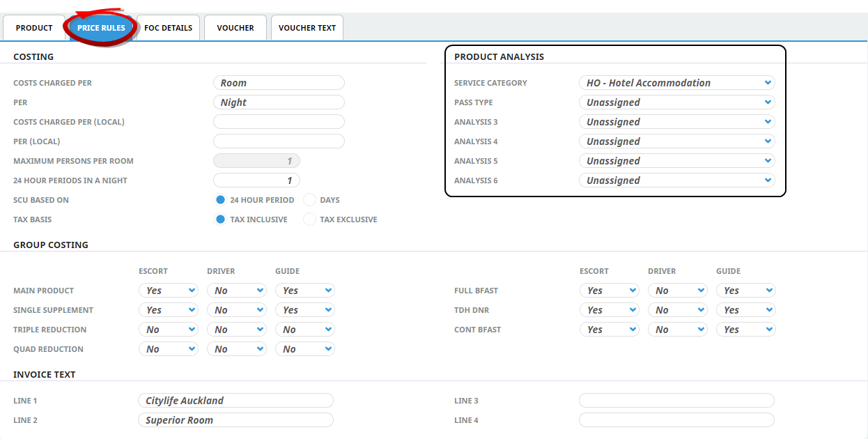Expand Full Bfast Escort dropdown
This screenshot has width=868, height=439.
point(610,291)
